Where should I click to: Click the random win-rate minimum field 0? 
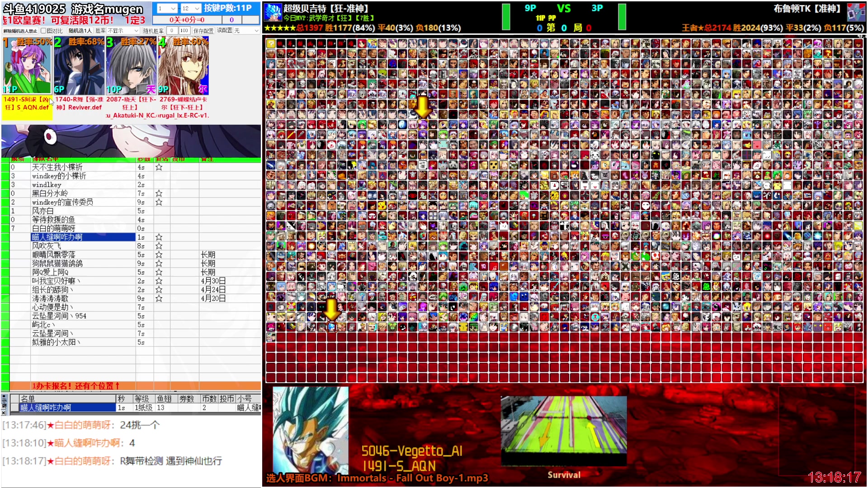click(x=172, y=31)
